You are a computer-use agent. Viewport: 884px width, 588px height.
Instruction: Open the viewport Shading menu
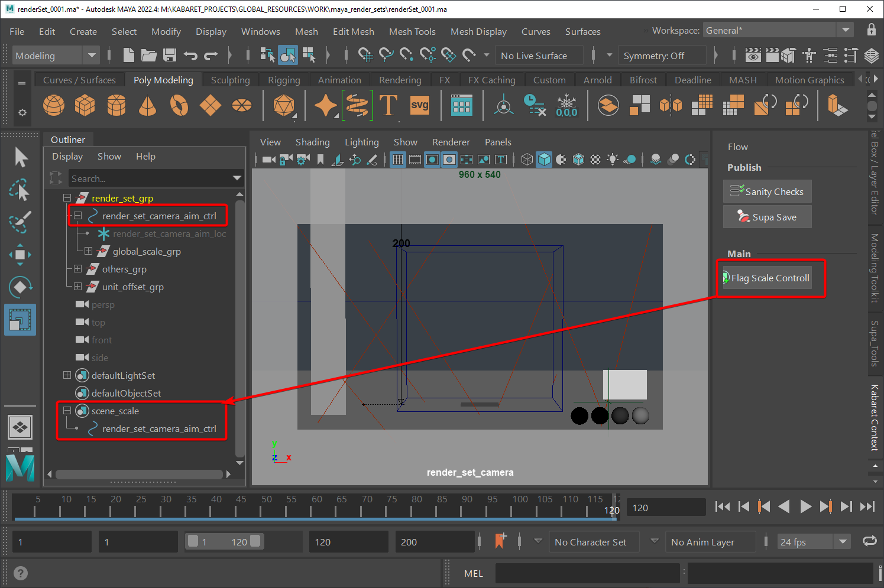coord(312,142)
